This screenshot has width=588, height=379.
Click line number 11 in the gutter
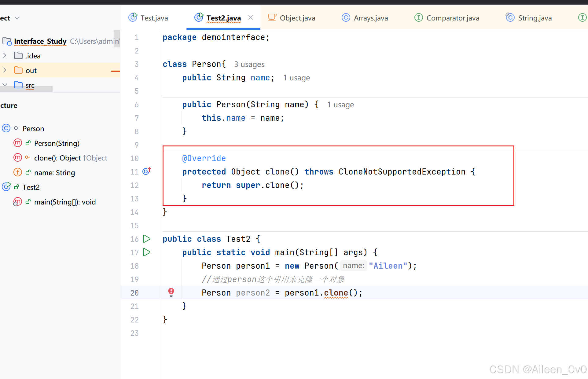pyautogui.click(x=134, y=172)
